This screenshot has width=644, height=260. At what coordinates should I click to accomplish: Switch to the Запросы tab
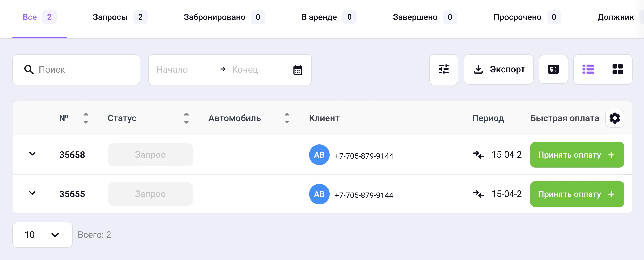point(111,17)
